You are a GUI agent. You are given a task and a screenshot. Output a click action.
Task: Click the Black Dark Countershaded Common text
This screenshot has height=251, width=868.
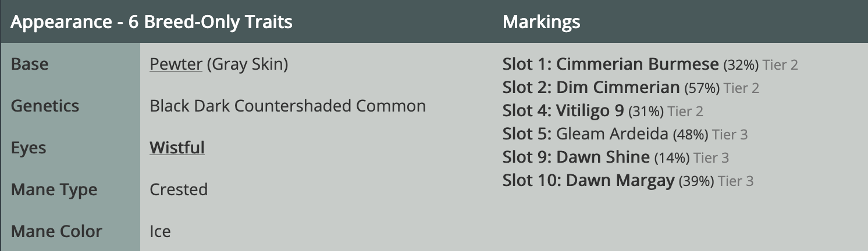[287, 106]
